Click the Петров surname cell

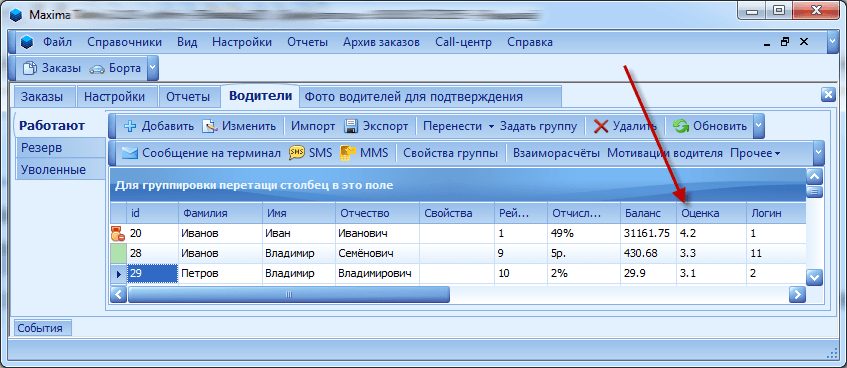220,273
